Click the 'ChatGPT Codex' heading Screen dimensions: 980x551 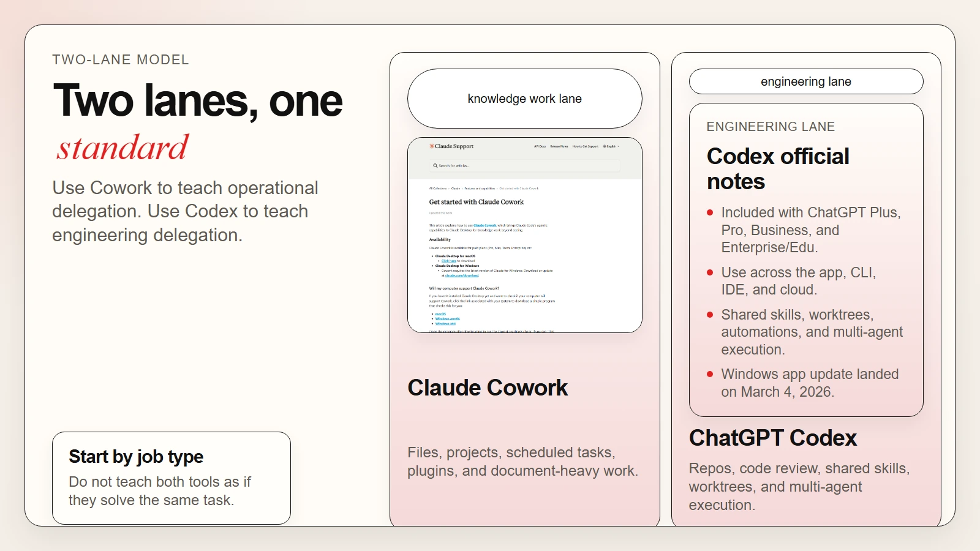coord(773,438)
